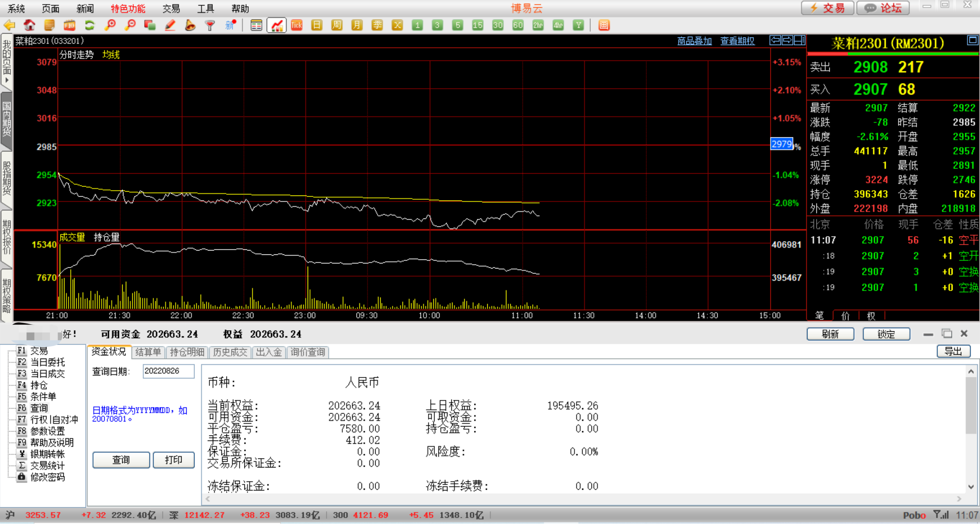
Task: Click the 查询 button
Action: click(x=121, y=460)
